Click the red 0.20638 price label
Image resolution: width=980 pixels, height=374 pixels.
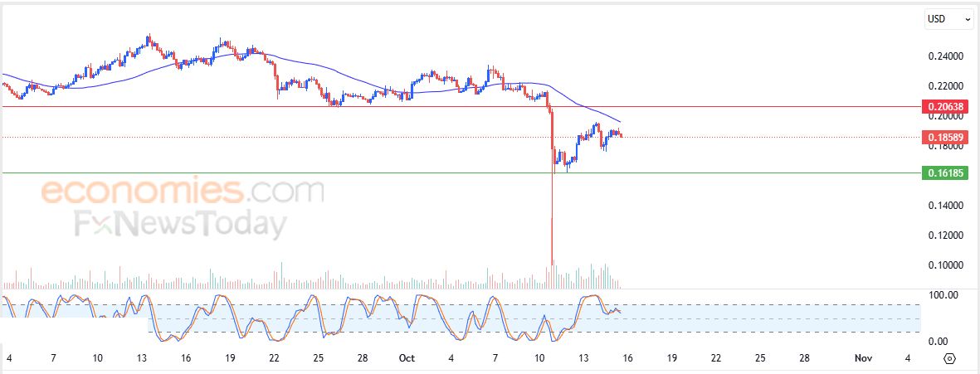(x=947, y=107)
